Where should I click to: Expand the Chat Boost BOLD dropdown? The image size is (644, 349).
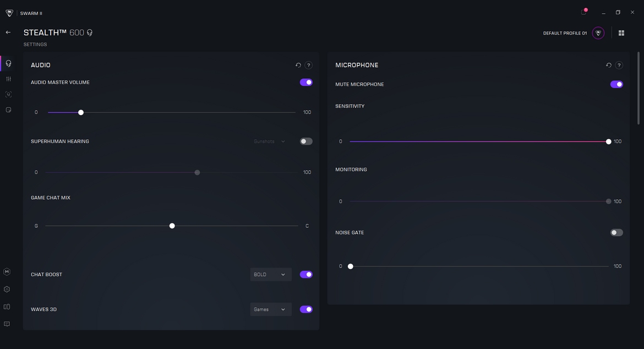(x=270, y=275)
